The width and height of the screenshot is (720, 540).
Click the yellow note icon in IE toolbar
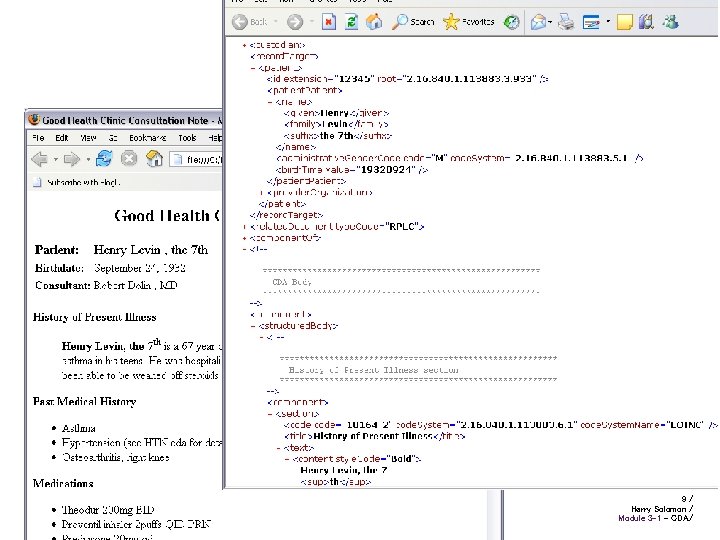click(x=624, y=22)
